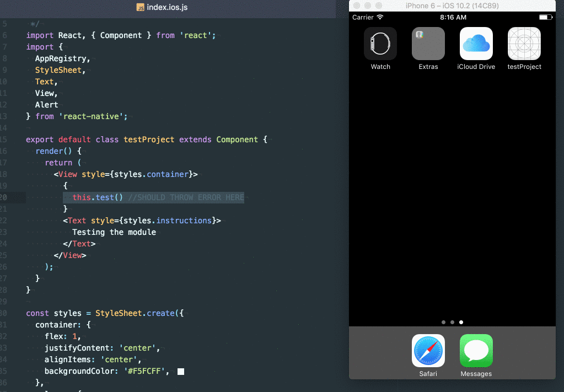Click the battery indicator icon
This screenshot has height=392, width=564.
545,17
